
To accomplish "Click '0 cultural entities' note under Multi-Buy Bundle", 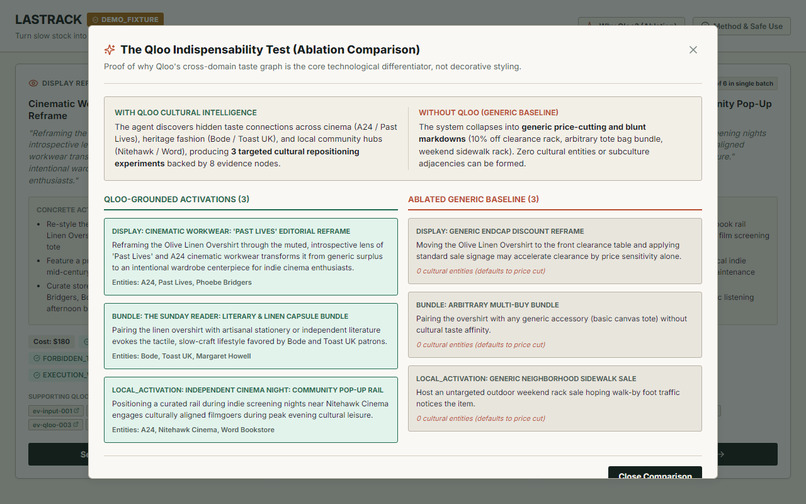I will click(x=481, y=345).
